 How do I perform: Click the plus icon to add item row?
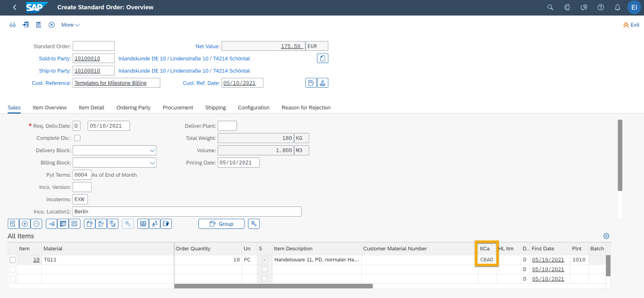click(x=25, y=224)
